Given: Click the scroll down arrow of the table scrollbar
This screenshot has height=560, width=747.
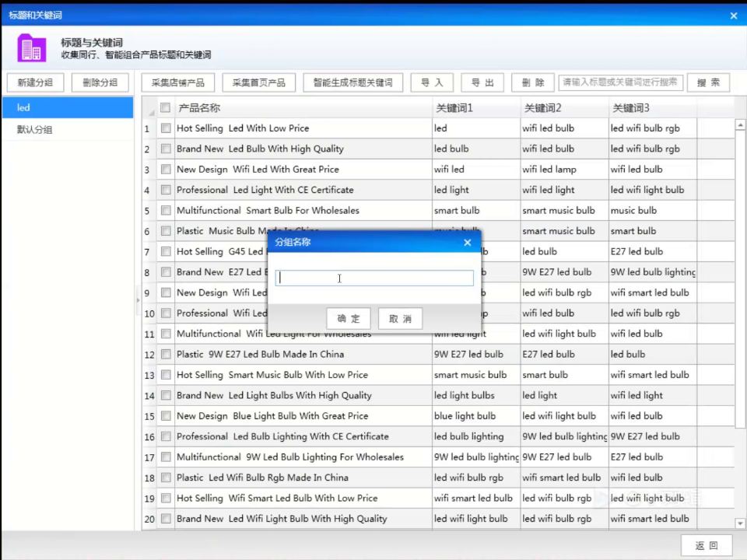Looking at the screenshot, I should pos(740,523).
